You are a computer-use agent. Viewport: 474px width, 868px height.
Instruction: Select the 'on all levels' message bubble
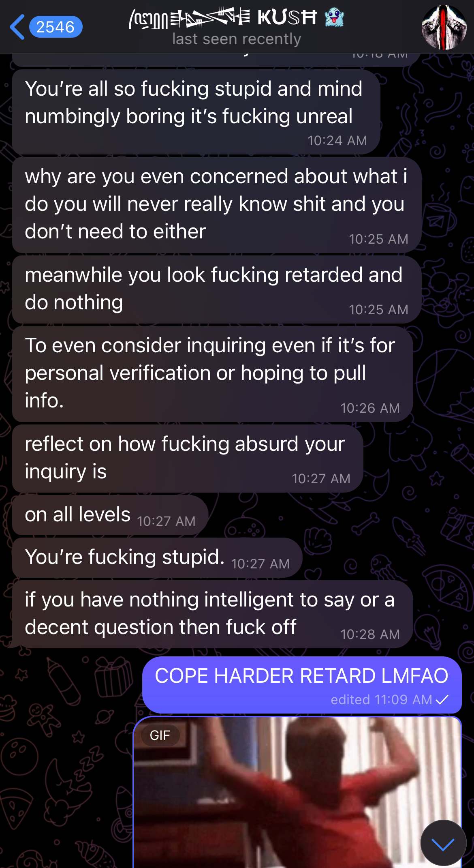point(110,515)
